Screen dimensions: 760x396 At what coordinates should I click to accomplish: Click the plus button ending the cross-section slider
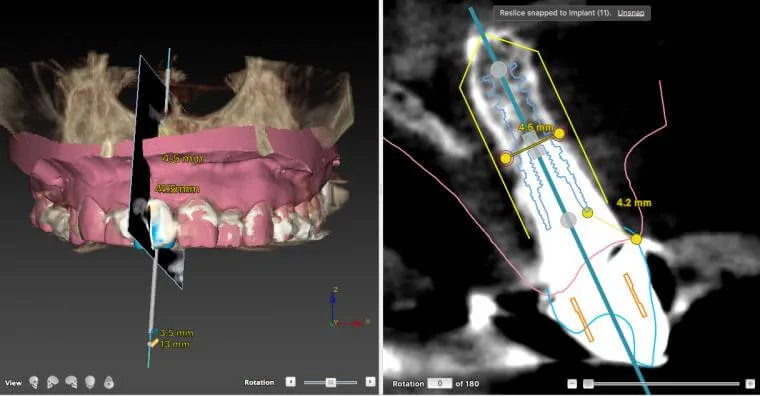coord(750,384)
